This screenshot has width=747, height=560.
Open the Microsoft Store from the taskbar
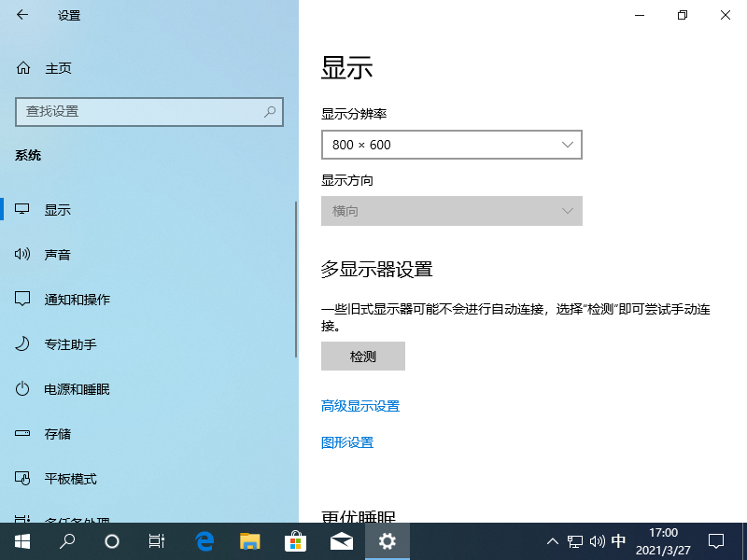pos(295,540)
